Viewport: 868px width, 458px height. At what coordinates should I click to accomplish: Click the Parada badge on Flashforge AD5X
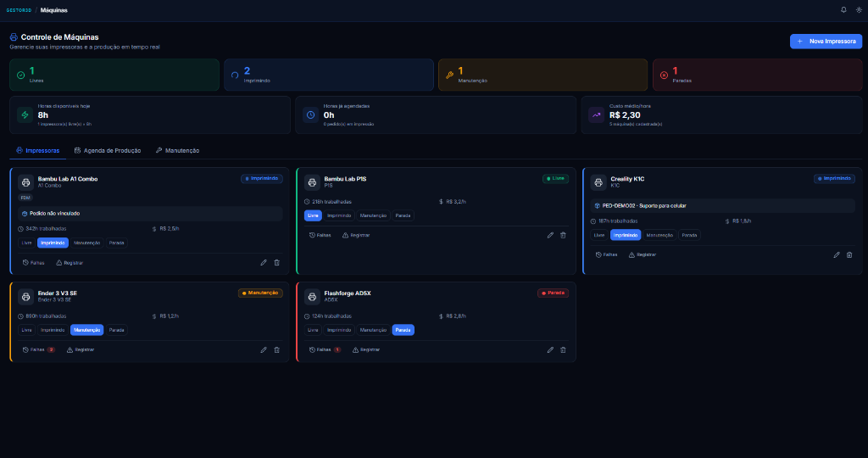(x=553, y=293)
